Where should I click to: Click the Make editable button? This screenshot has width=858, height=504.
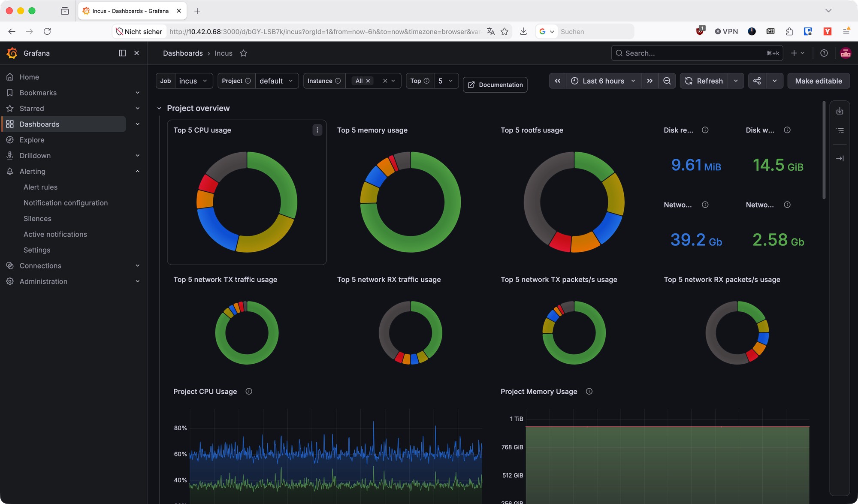point(819,81)
